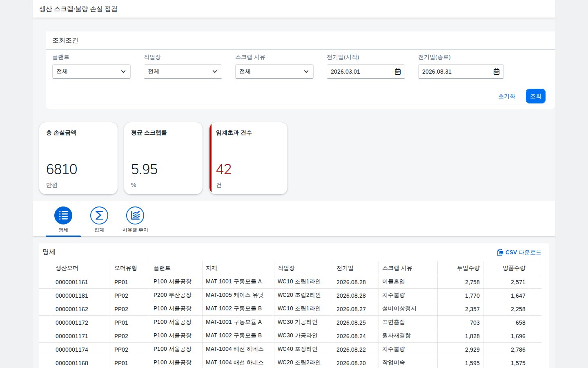The image size is (588, 368).
Task: Click good quantity 658 cell
Action: pos(506,322)
